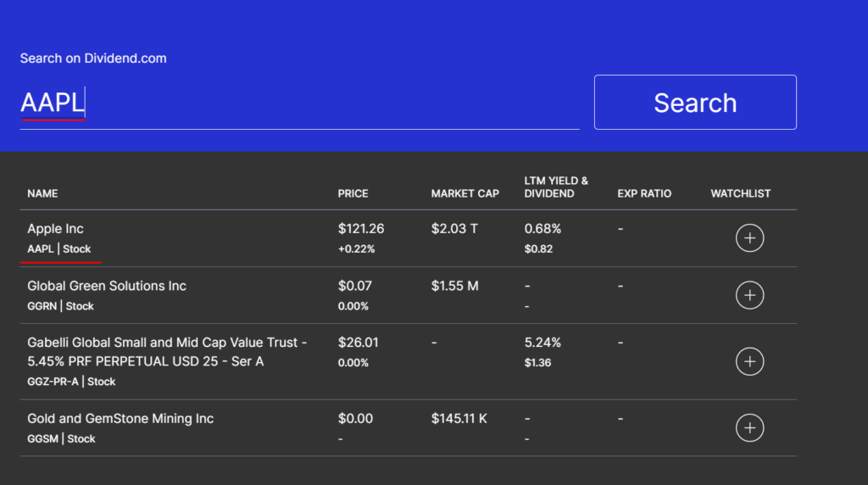Click the NAME column header

click(x=42, y=193)
